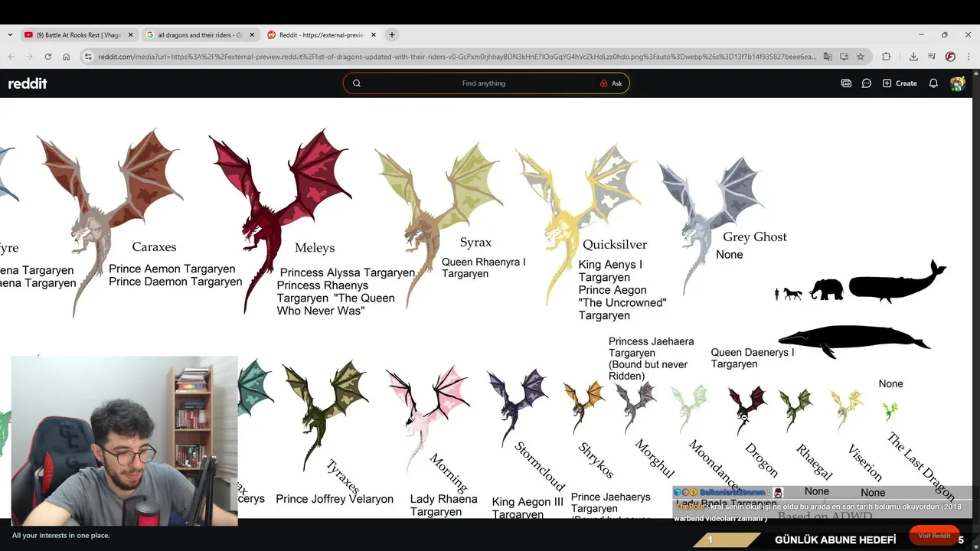Image resolution: width=980 pixels, height=551 pixels.
Task: Click the search magnifier icon
Action: pyautogui.click(x=357, y=83)
